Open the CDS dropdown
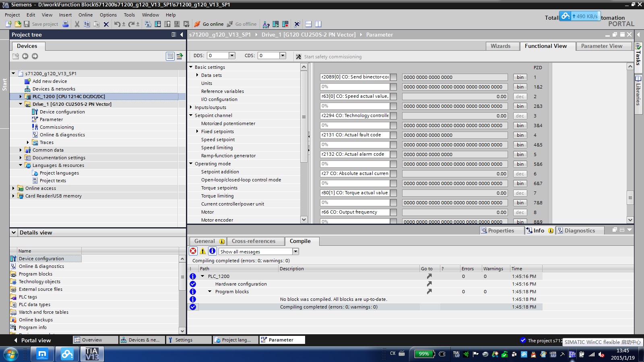The image size is (644, 362). 283,56
